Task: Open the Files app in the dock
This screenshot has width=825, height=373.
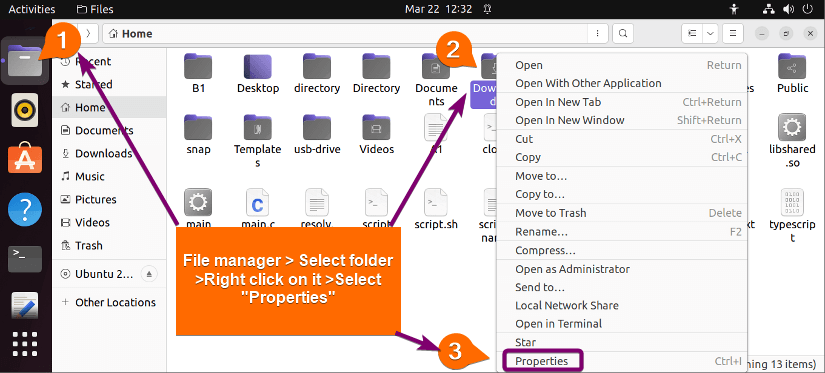Action: pos(25,61)
